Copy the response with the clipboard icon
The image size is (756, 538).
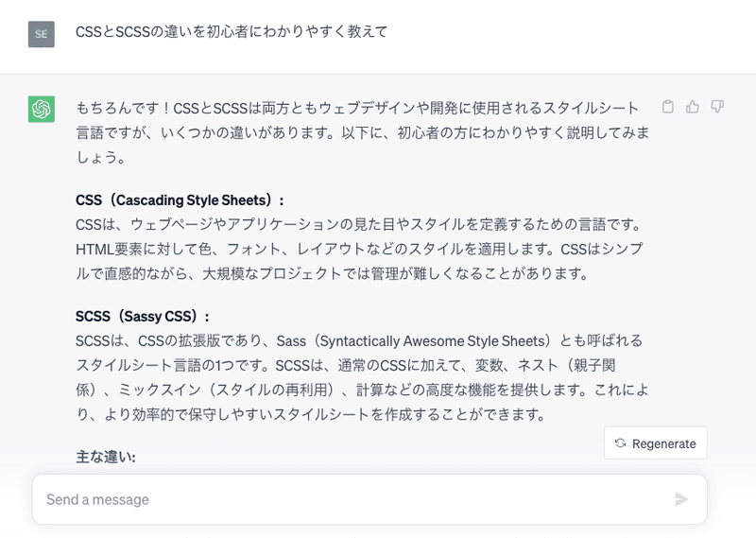(668, 107)
